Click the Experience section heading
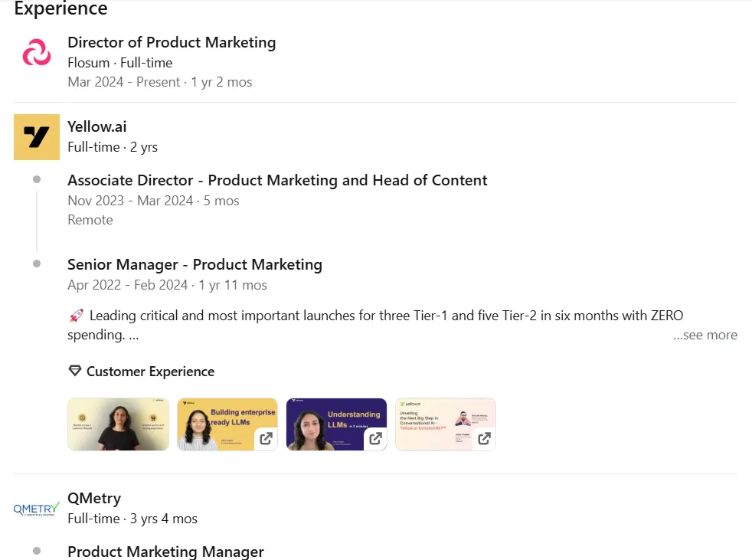The image size is (752, 560). [61, 8]
